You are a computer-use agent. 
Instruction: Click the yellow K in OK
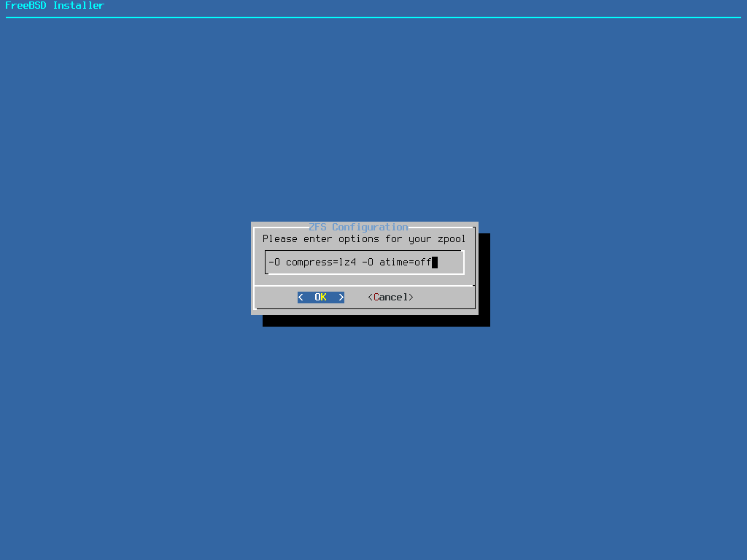324,297
